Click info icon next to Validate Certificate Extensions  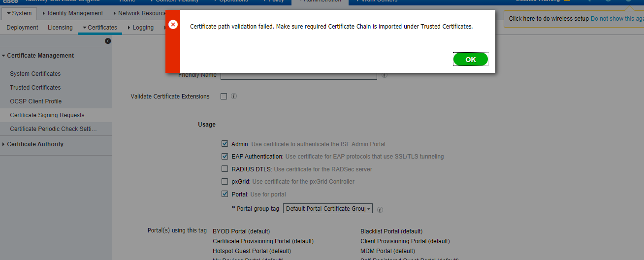(x=234, y=97)
